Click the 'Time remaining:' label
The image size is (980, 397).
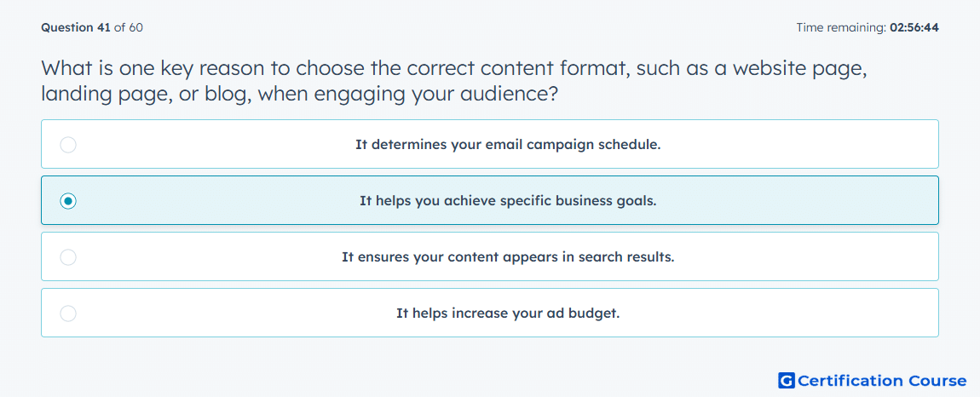pyautogui.click(x=840, y=27)
